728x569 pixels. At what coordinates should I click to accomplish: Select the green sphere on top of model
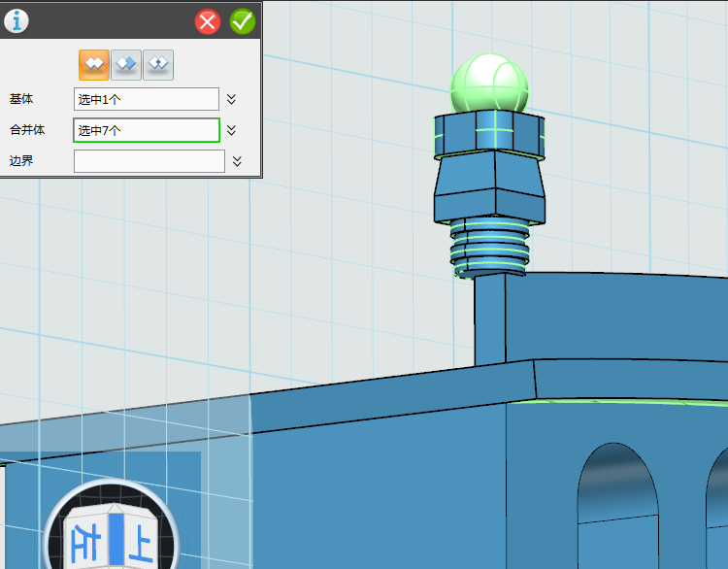489,84
